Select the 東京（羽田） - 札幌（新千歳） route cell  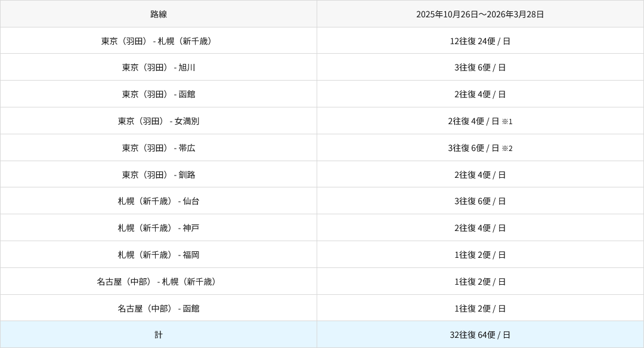(x=159, y=41)
